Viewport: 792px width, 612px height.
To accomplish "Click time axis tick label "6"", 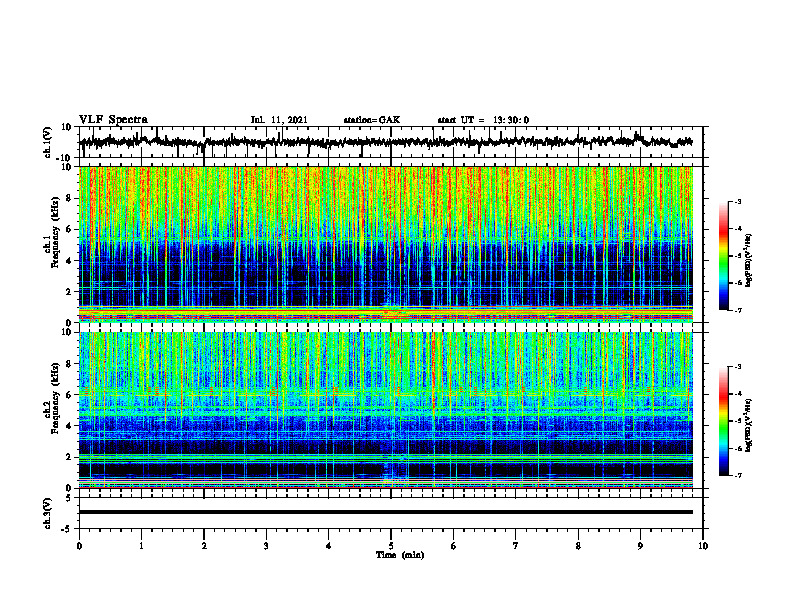I will coord(454,546).
